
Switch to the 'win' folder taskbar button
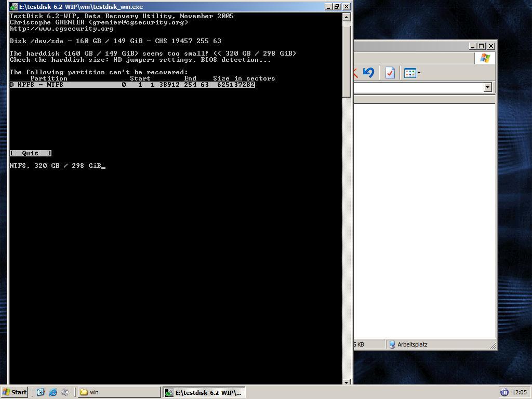pos(119,392)
